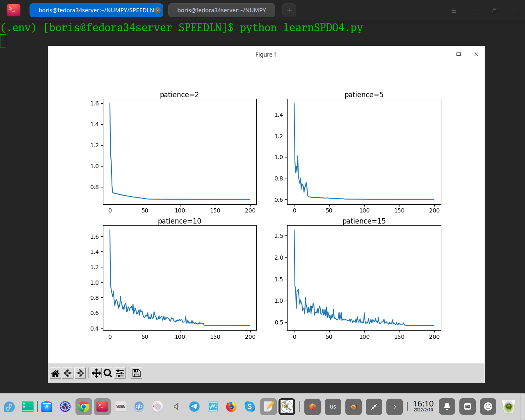Open the notifications bell

(447, 406)
